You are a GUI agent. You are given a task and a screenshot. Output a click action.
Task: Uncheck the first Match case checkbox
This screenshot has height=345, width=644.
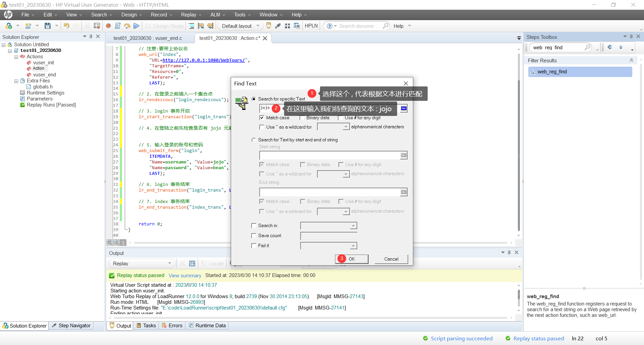[x=262, y=118]
